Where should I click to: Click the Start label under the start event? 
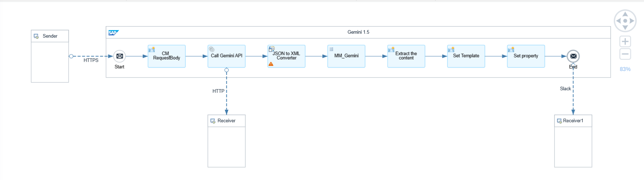pyautogui.click(x=119, y=67)
